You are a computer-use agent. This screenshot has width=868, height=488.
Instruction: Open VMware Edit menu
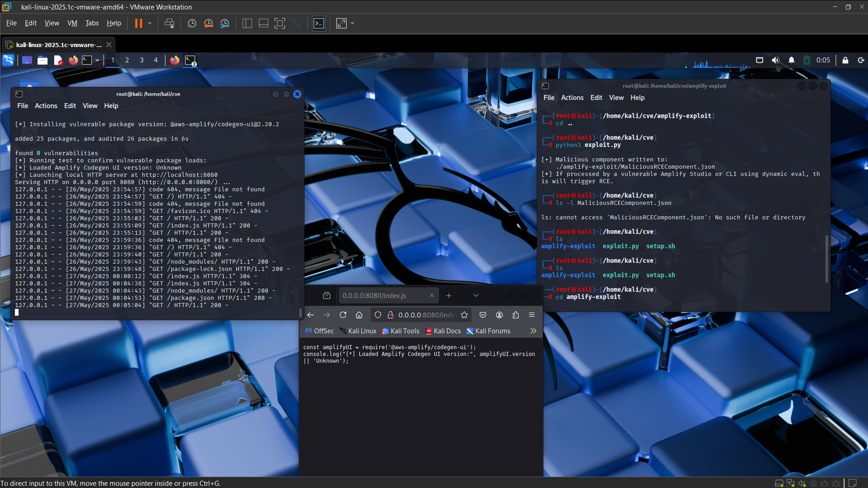coord(31,23)
